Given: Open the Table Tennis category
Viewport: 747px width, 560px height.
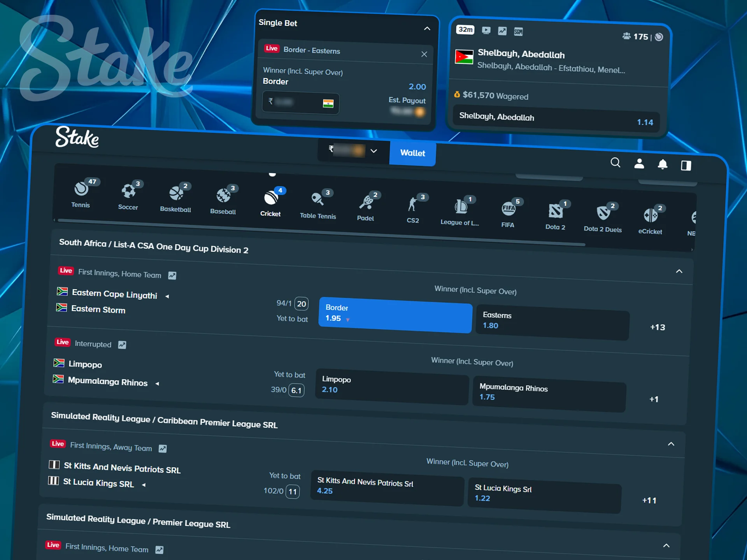Looking at the screenshot, I should coord(318,205).
